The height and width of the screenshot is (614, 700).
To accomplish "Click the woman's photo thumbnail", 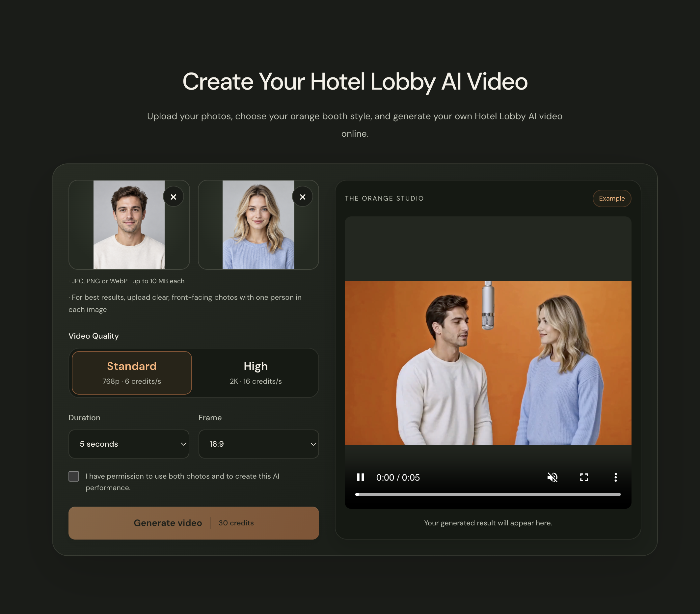I will (258, 225).
